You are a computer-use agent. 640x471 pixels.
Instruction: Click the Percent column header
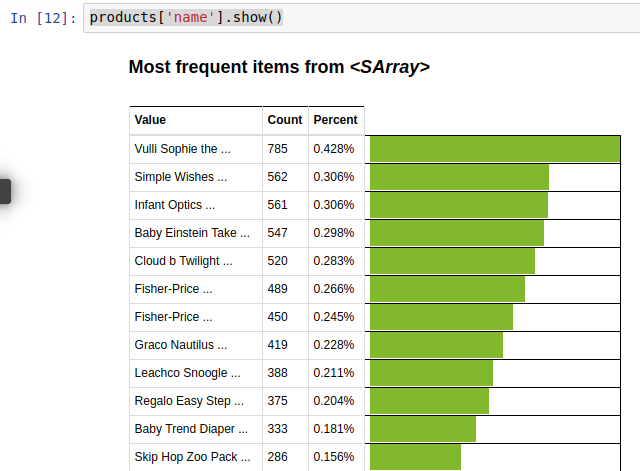[335, 120]
